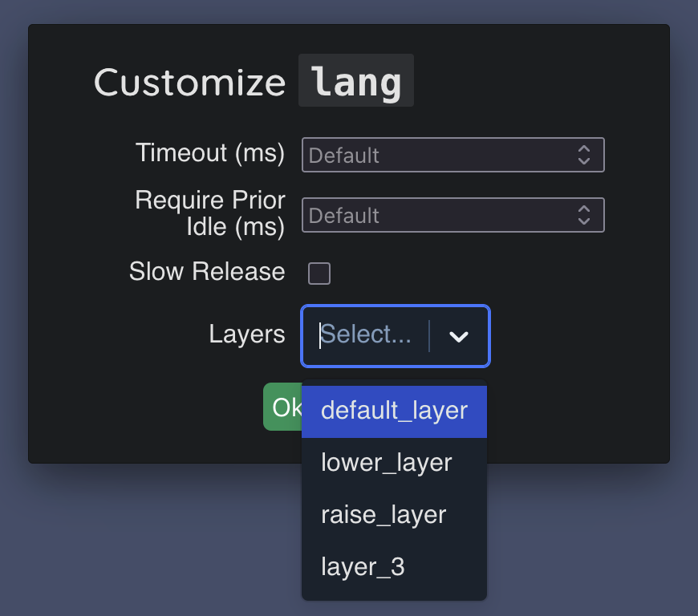Click the Customize heading text
The width and height of the screenshot is (698, 616).
click(190, 82)
